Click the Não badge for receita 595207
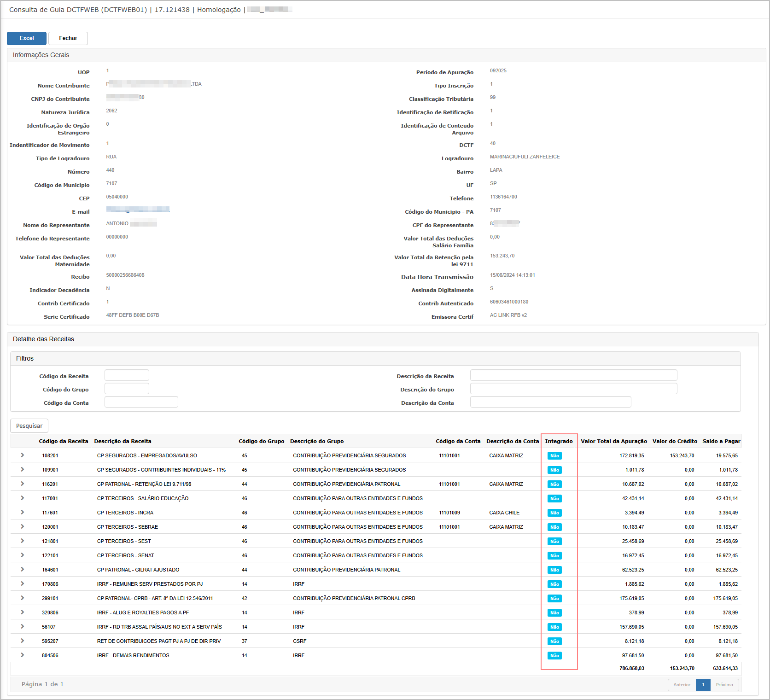The image size is (770, 700). pyautogui.click(x=554, y=641)
